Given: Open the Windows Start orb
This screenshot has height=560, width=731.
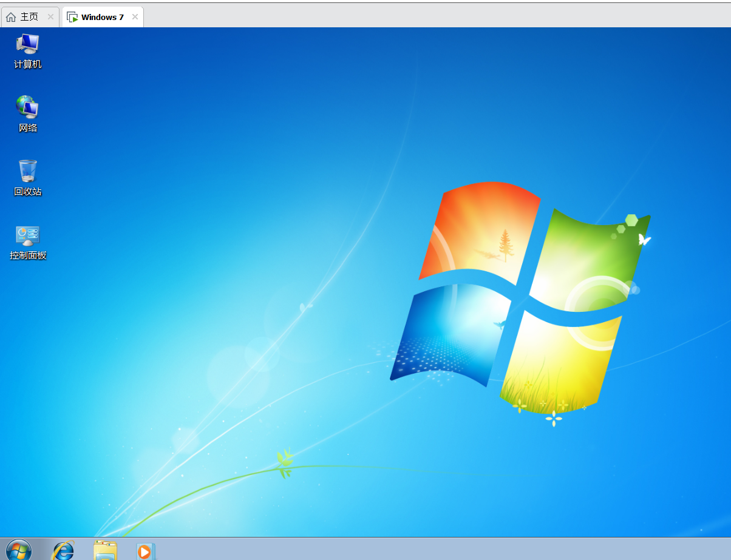Looking at the screenshot, I should point(19,550).
